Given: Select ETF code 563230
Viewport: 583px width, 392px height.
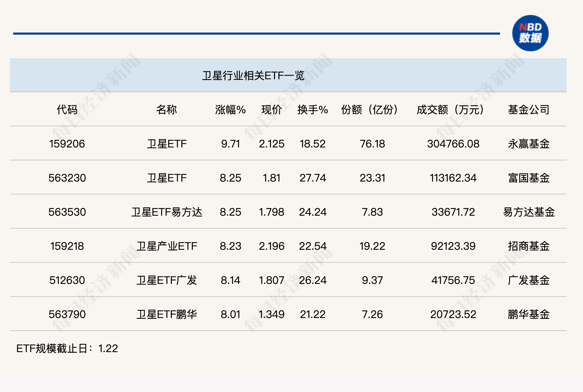Looking at the screenshot, I should pyautogui.click(x=67, y=178).
